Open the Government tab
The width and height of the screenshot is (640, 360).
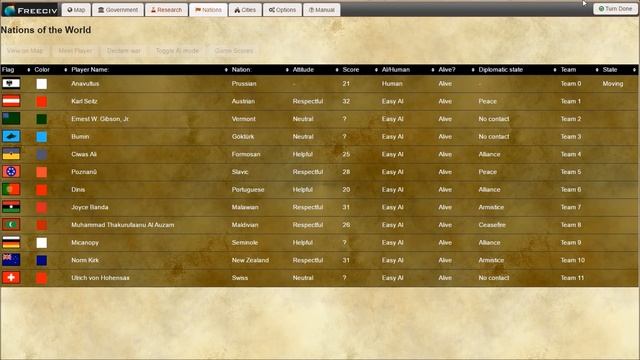tap(118, 10)
